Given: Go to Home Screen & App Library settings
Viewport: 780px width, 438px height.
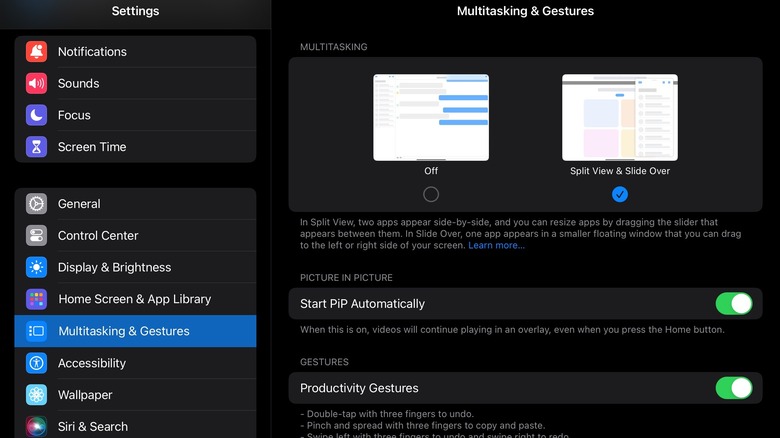Looking at the screenshot, I should click(x=135, y=299).
